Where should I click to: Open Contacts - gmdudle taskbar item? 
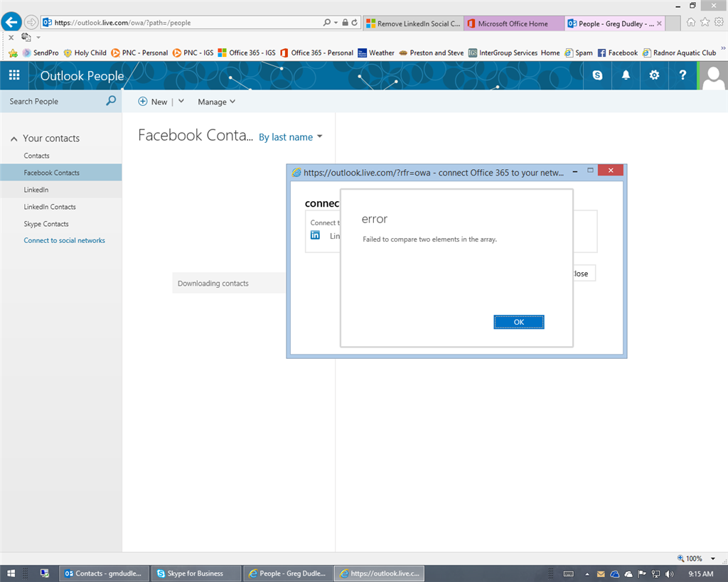point(104,573)
